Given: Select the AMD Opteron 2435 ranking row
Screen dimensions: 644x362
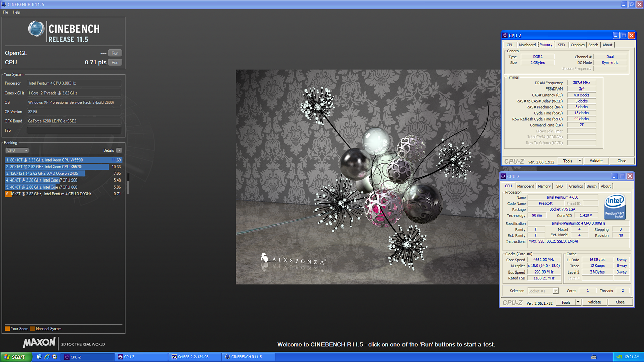Looking at the screenshot, I should pyautogui.click(x=63, y=173).
